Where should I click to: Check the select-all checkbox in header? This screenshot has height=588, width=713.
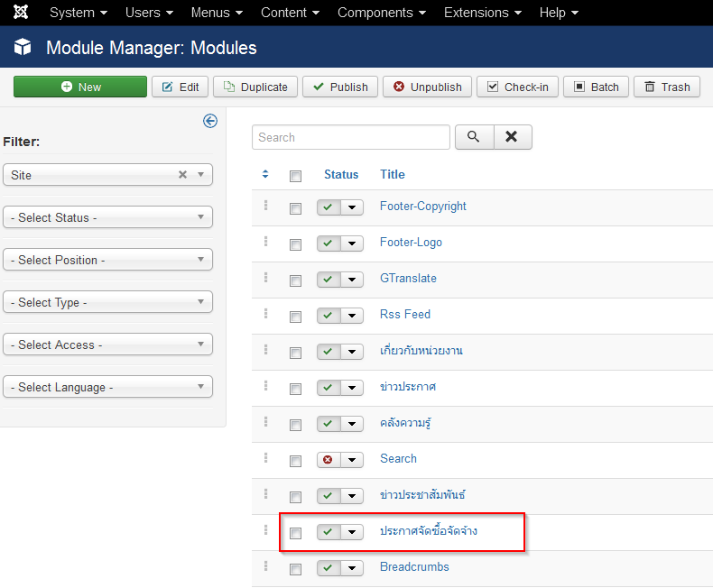tap(295, 176)
